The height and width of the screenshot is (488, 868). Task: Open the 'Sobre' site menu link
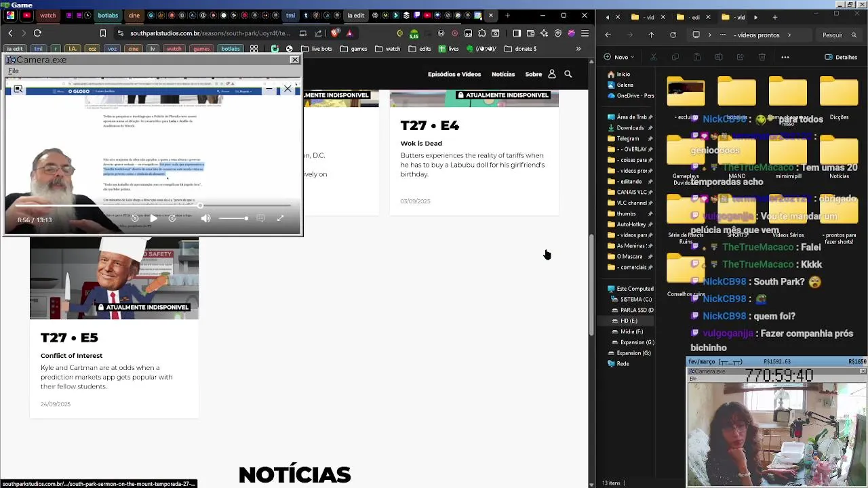(534, 74)
